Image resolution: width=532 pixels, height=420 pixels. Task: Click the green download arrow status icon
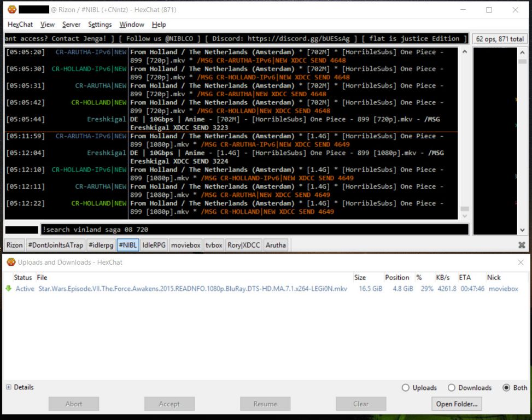pos(9,288)
